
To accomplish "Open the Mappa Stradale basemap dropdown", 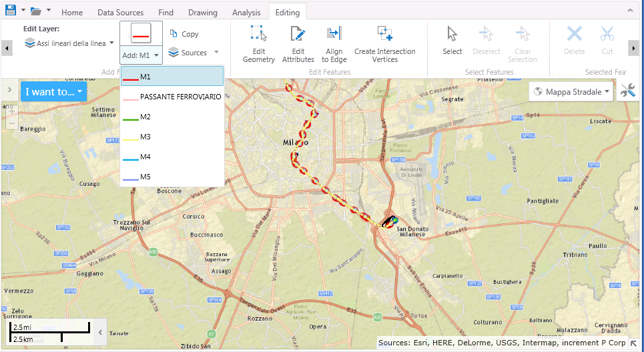I will [x=571, y=92].
